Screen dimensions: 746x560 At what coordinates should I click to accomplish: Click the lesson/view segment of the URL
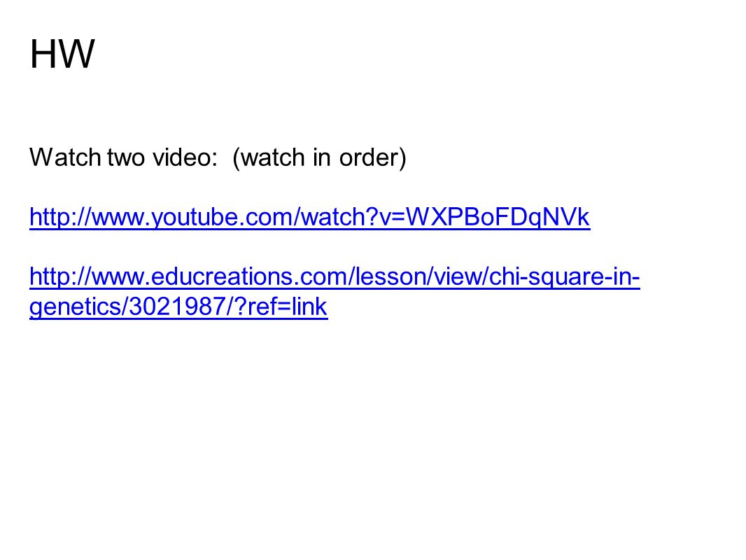[418, 276]
